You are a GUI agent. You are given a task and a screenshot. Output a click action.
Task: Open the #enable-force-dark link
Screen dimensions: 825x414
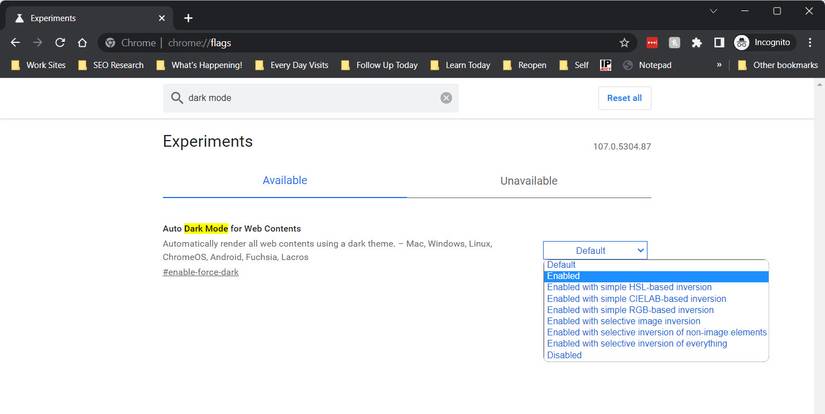(200, 272)
